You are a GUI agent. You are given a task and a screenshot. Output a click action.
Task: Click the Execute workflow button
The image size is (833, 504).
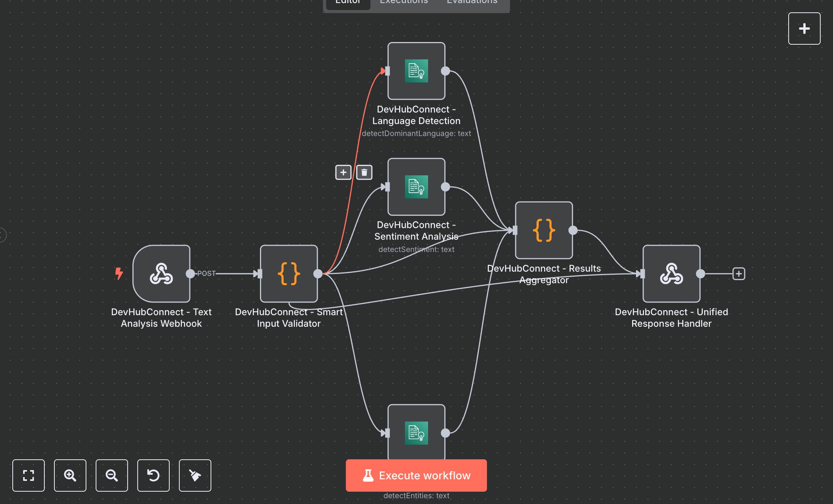(416, 475)
